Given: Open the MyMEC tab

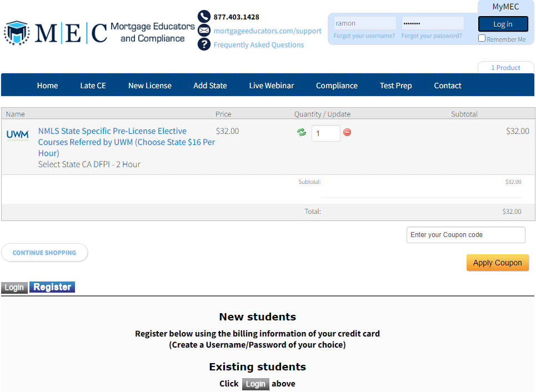Looking at the screenshot, I should click(x=505, y=7).
